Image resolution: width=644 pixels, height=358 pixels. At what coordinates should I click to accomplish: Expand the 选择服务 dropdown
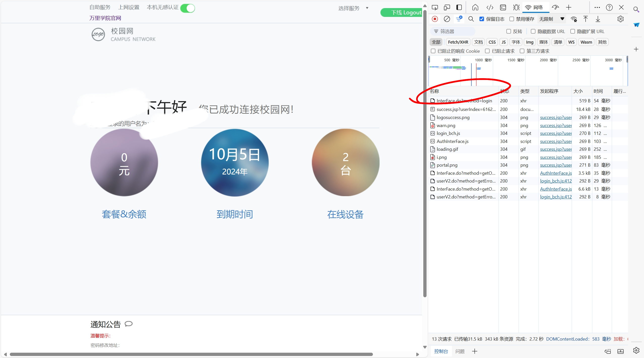pos(353,8)
